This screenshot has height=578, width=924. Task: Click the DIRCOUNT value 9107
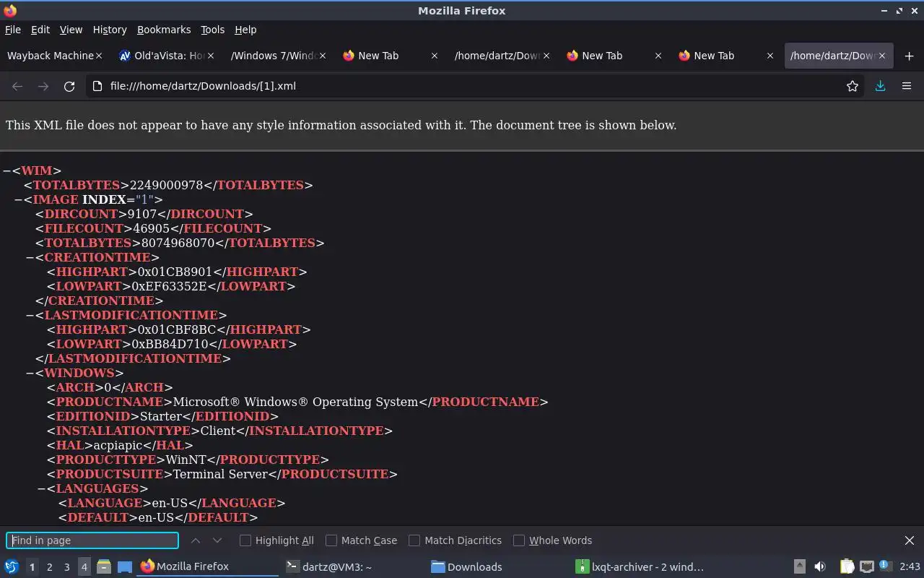pos(141,214)
